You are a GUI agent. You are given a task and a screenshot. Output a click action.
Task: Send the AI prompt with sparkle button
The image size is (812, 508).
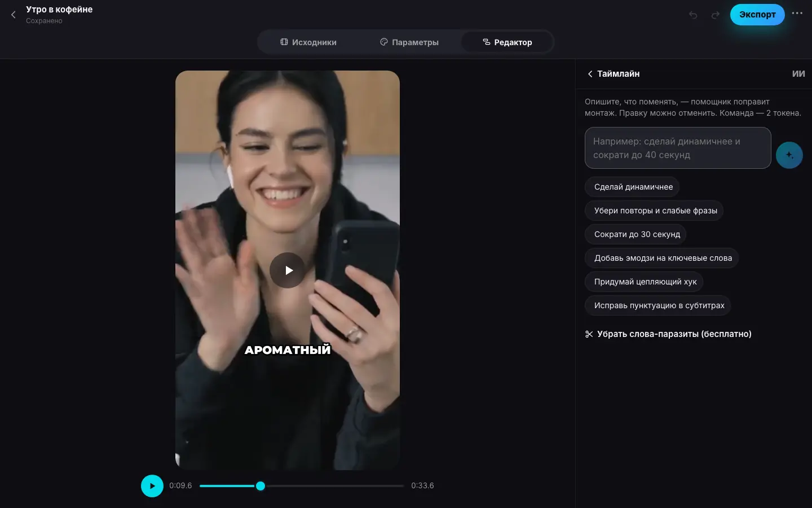[789, 155]
